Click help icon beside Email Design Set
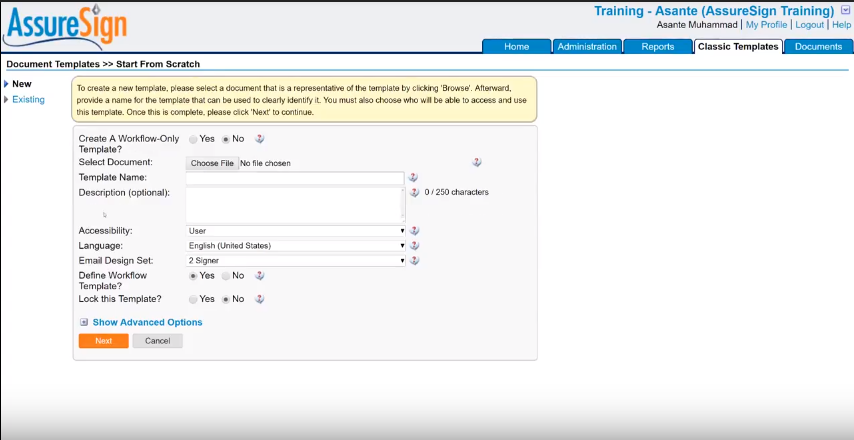The width and height of the screenshot is (854, 440). [414, 260]
